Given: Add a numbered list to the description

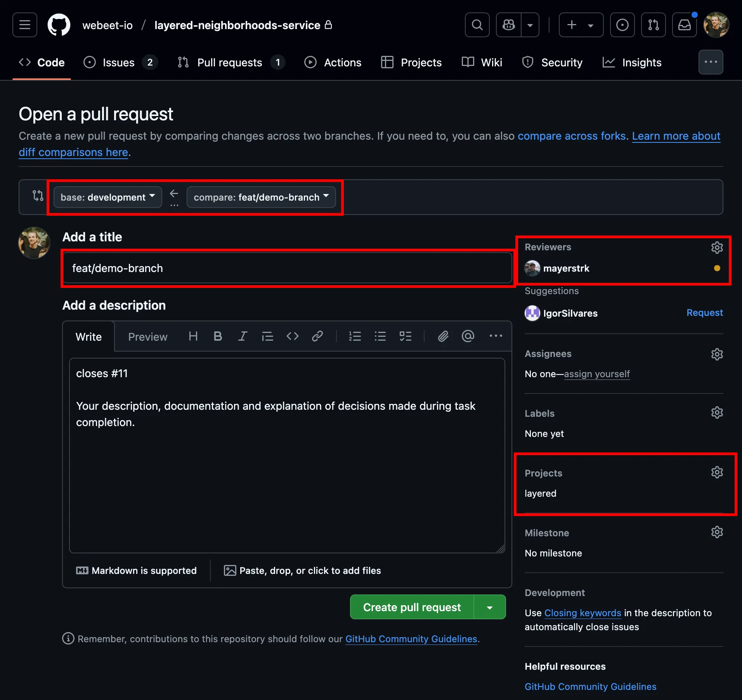Looking at the screenshot, I should (x=355, y=336).
